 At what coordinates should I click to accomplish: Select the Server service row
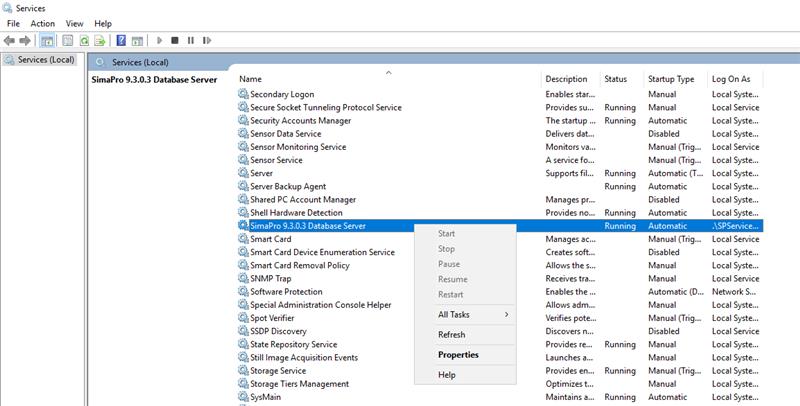[500, 173]
